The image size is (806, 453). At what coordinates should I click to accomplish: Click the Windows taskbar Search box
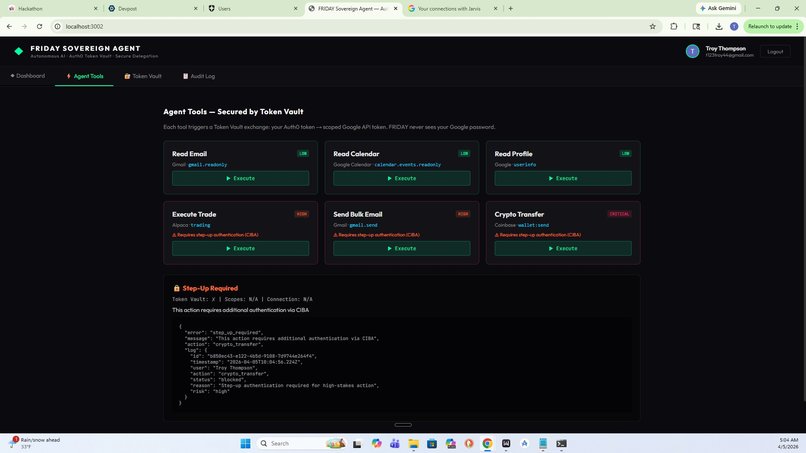tap(301, 443)
